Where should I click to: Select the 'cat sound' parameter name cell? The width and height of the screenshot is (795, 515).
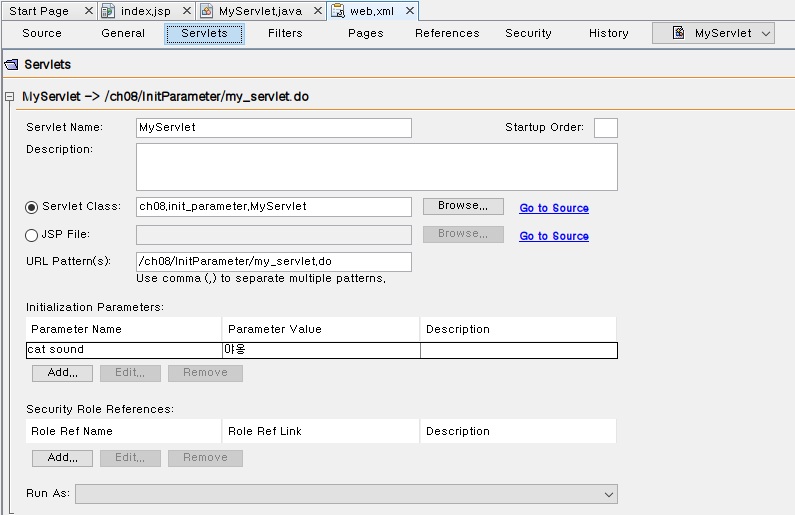124,350
